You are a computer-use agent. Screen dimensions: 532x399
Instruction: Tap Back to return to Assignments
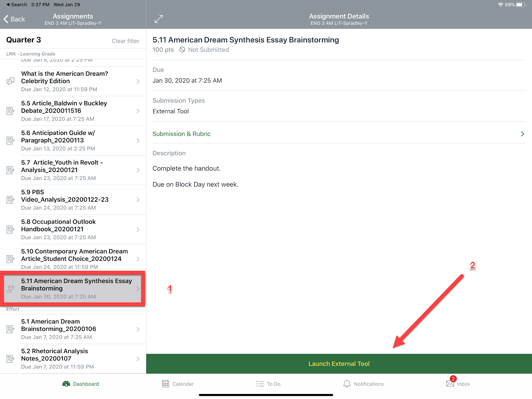click(14, 19)
